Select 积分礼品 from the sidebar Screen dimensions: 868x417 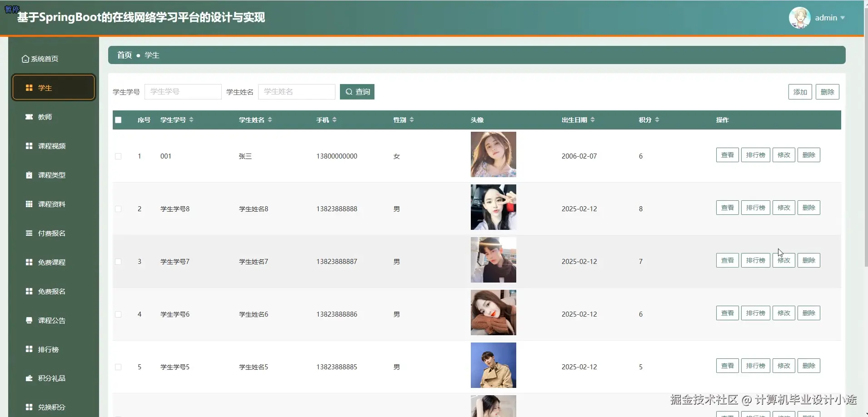(x=54, y=378)
